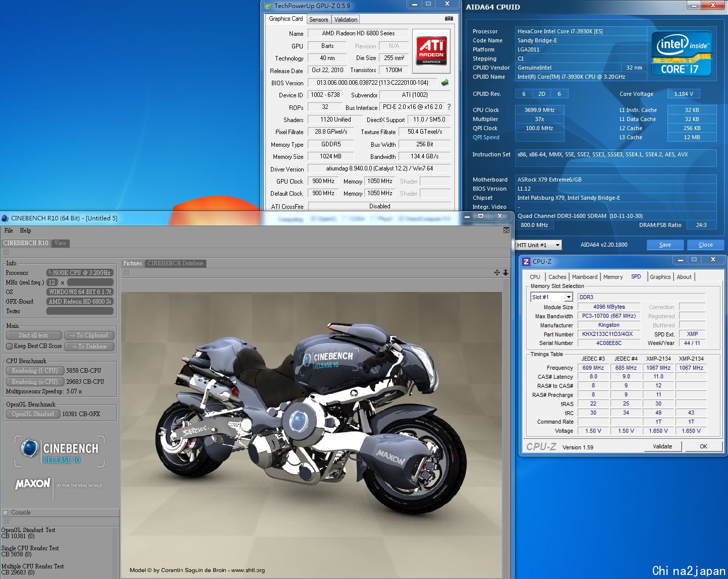This screenshot has width=728, height=579.
Task: Click the ATI CrossFire Disabled field
Action: (379, 206)
